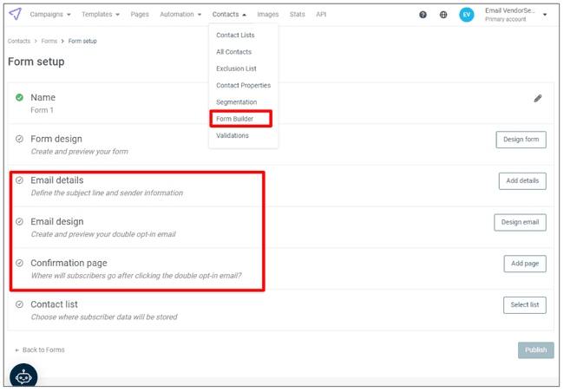564x392 pixels.
Task: Open the help question mark icon
Action: (423, 15)
